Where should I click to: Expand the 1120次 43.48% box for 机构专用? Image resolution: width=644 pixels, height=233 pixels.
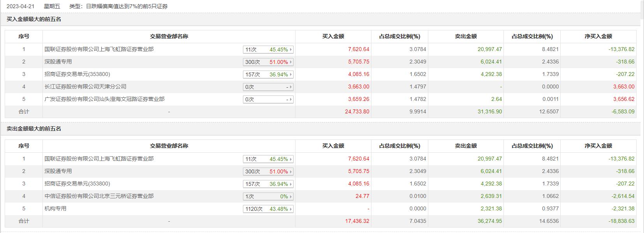290,209
